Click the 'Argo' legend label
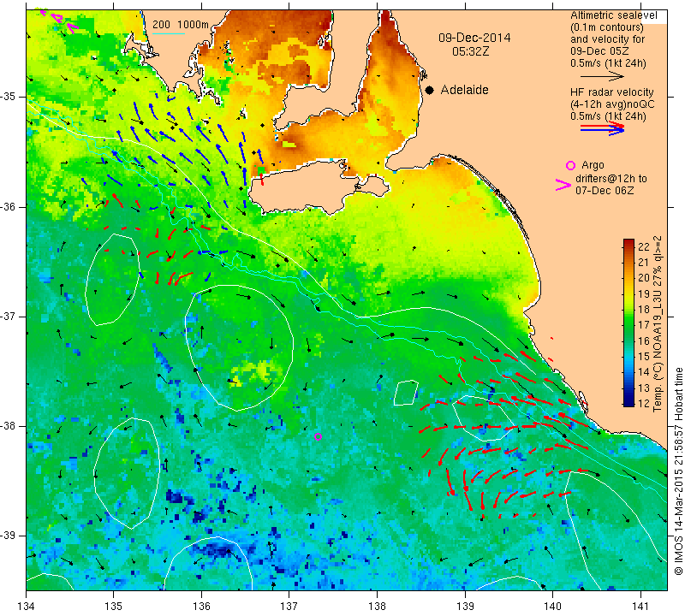This screenshot has height=616, width=685. coord(593,165)
